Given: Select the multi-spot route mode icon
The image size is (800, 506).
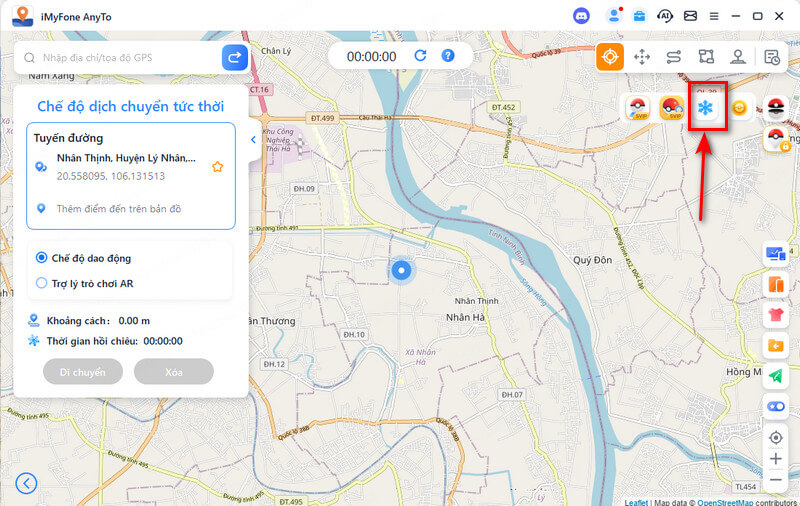Looking at the screenshot, I should point(706,57).
